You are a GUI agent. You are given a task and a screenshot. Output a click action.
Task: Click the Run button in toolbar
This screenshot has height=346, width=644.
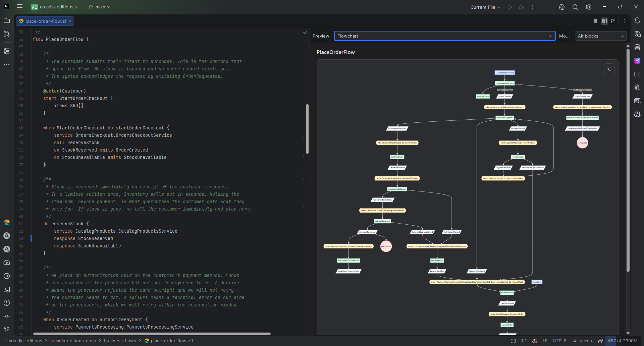point(510,7)
